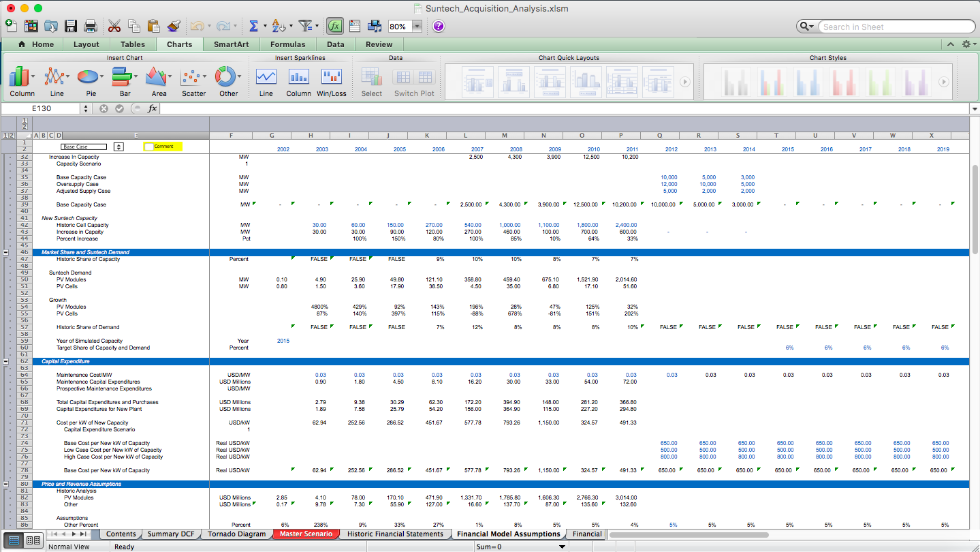Paste from clipboard icon

pyautogui.click(x=153, y=26)
